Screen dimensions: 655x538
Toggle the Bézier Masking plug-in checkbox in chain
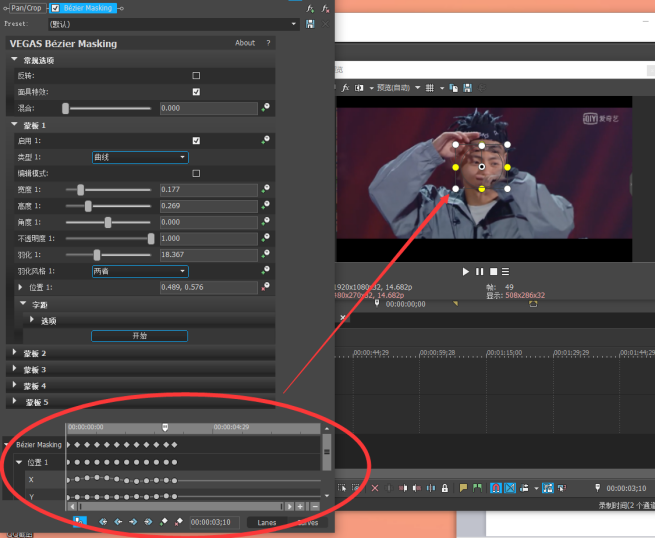55,8
